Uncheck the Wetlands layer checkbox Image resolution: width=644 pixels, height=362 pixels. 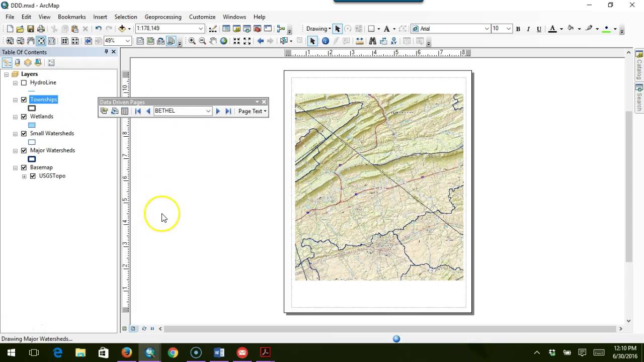tap(24, 117)
